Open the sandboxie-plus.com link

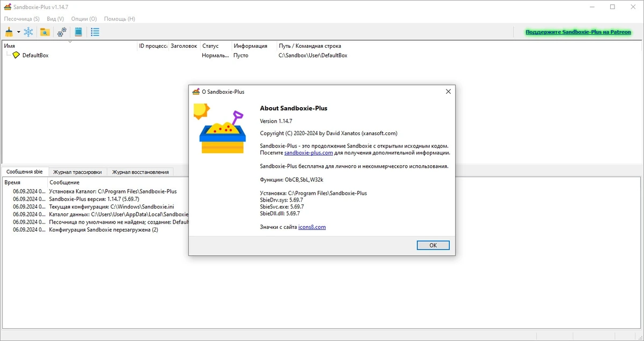click(309, 153)
